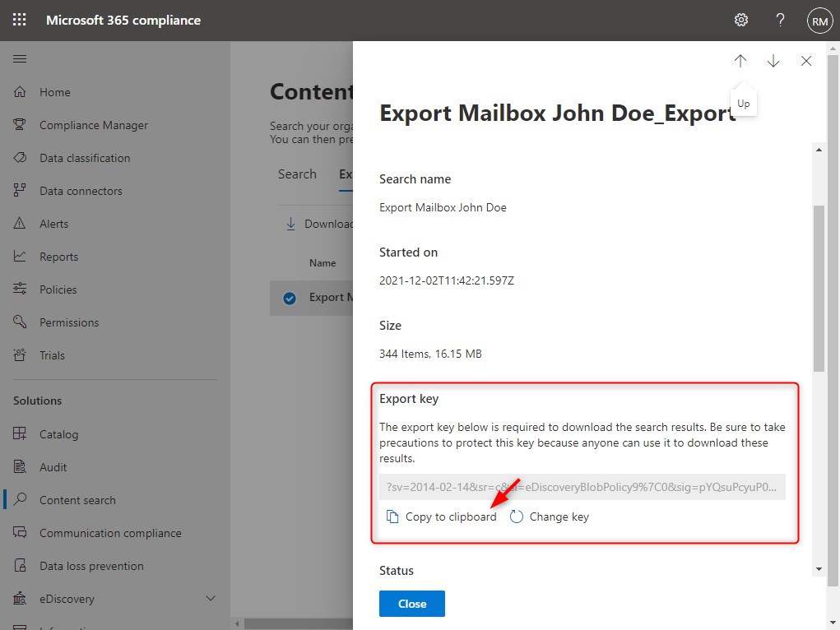Click the export key text field
The width and height of the screenshot is (840, 630).
tap(582, 487)
